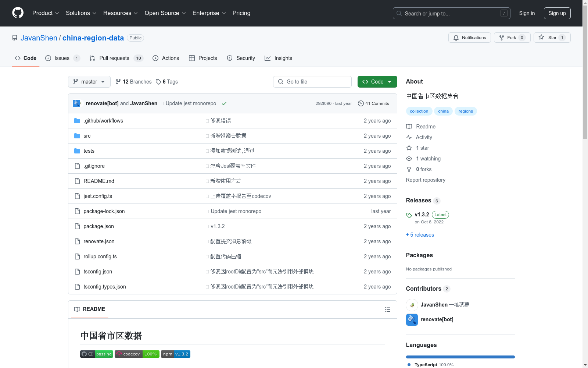Expand the Resources menu
588x368 pixels.
[121, 13]
